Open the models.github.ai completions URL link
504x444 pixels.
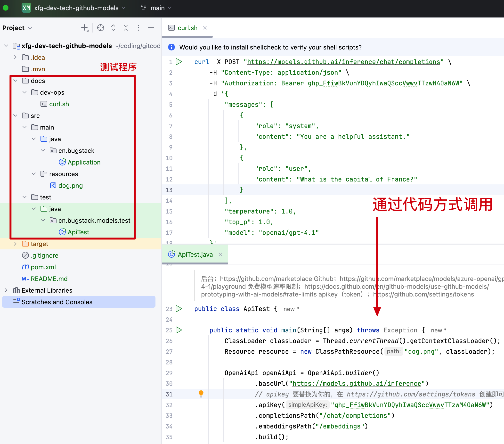click(x=343, y=62)
